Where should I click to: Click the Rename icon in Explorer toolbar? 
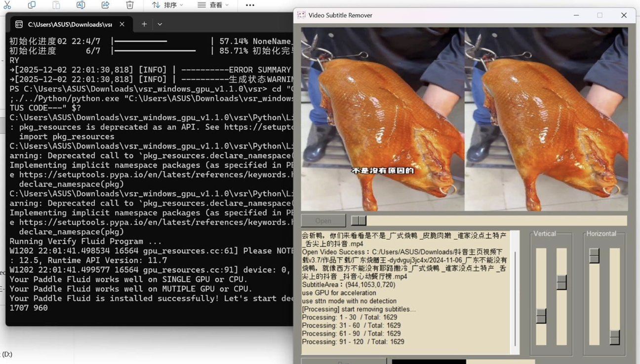tap(80, 5)
